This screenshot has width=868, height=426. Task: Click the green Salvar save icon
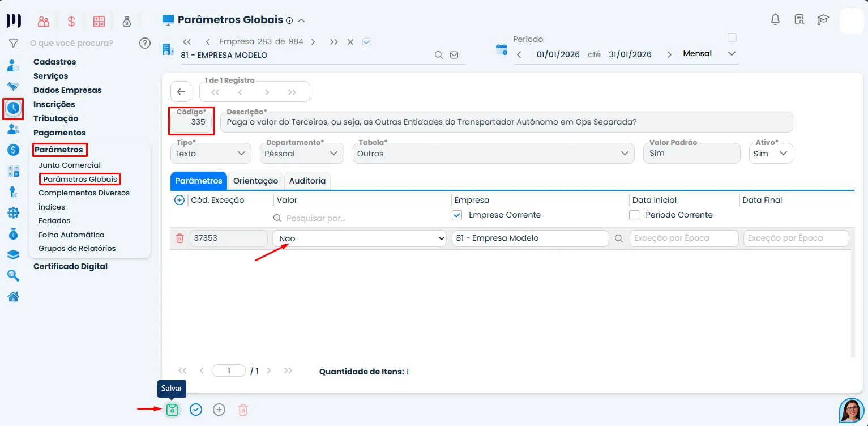173,410
